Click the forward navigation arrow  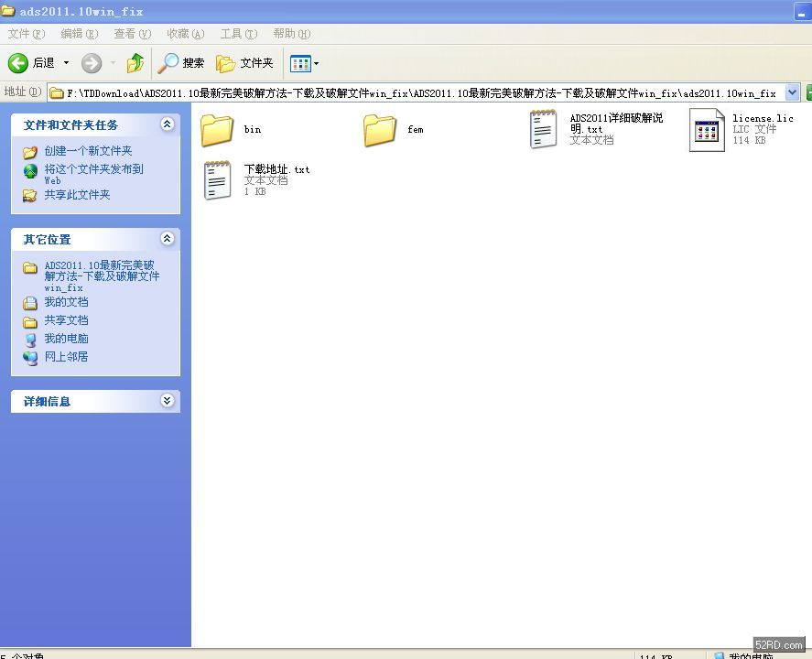pos(92,63)
